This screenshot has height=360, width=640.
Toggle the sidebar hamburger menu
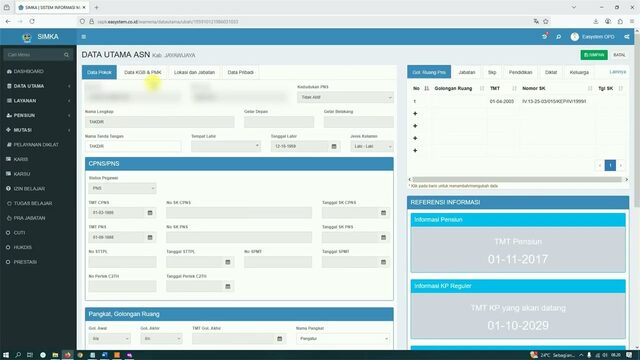tap(84, 37)
